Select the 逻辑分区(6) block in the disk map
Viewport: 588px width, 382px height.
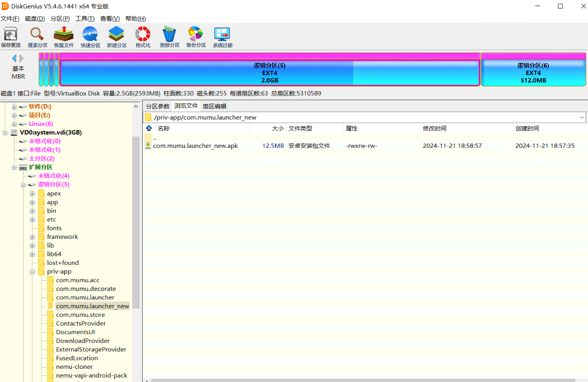533,69
